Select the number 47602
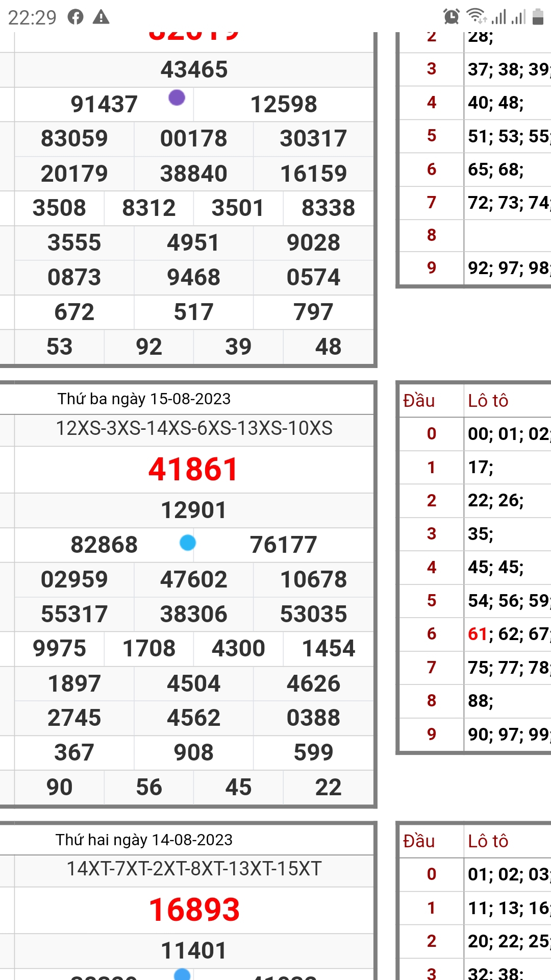 point(194,579)
